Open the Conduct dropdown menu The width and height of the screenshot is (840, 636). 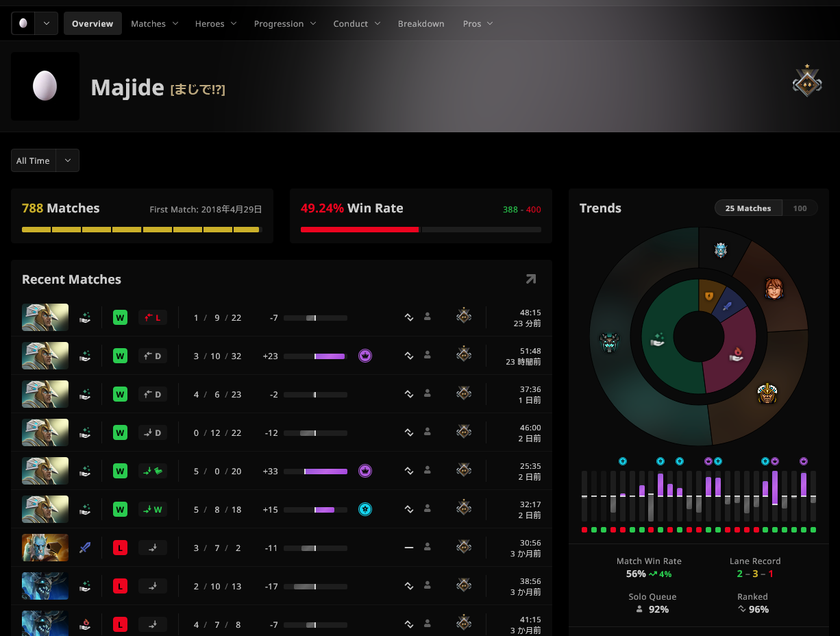pyautogui.click(x=357, y=23)
